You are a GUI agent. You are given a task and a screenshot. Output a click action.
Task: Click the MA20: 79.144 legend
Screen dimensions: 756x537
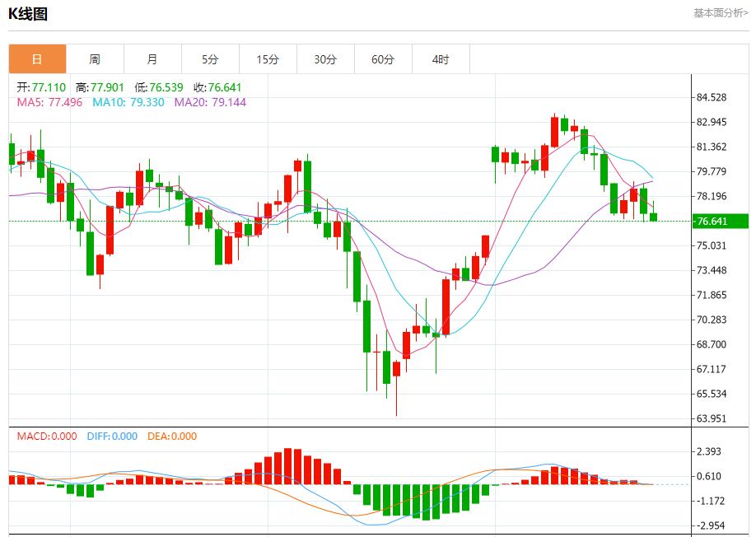click(210, 102)
